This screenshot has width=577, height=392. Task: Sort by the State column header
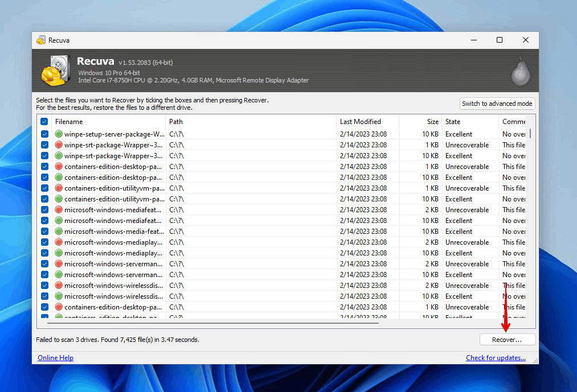470,122
